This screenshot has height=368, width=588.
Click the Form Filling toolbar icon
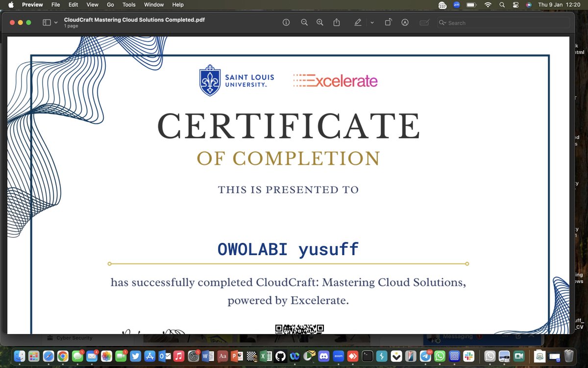(x=424, y=23)
